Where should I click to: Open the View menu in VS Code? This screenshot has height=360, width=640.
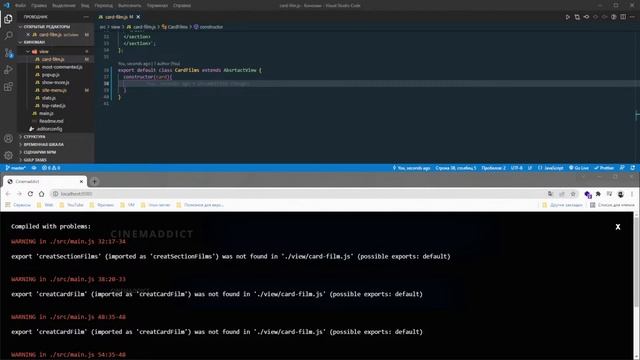pyautogui.click(x=85, y=6)
